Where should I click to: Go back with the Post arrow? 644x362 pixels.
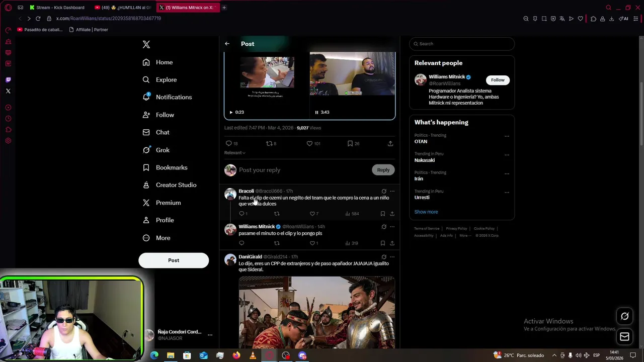pyautogui.click(x=227, y=44)
